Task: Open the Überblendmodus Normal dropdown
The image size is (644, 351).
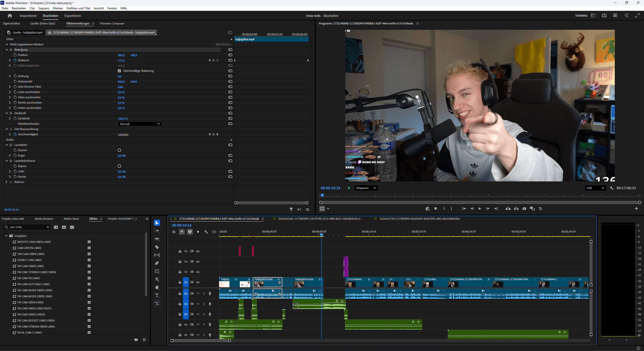Action: (x=140, y=124)
